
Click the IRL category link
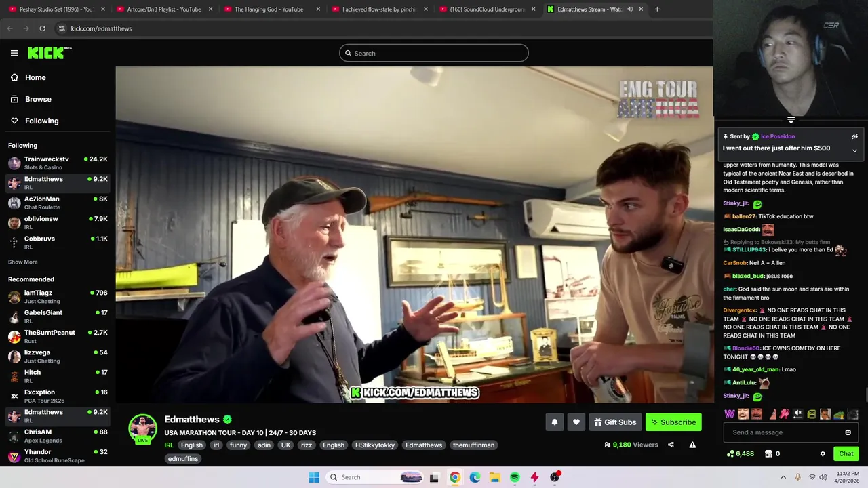[169, 445]
